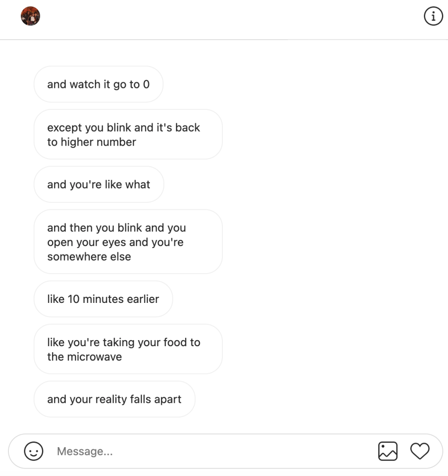Open conversation details via the info icon
This screenshot has height=476, width=448.
[433, 17]
